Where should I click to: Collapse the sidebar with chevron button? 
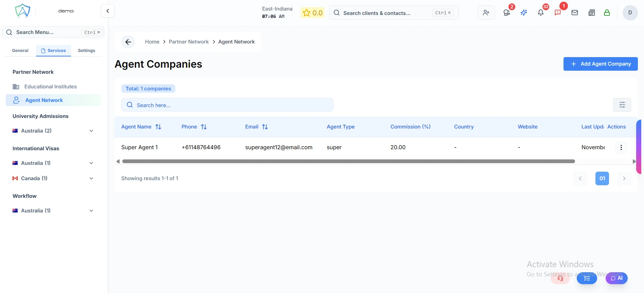(108, 11)
